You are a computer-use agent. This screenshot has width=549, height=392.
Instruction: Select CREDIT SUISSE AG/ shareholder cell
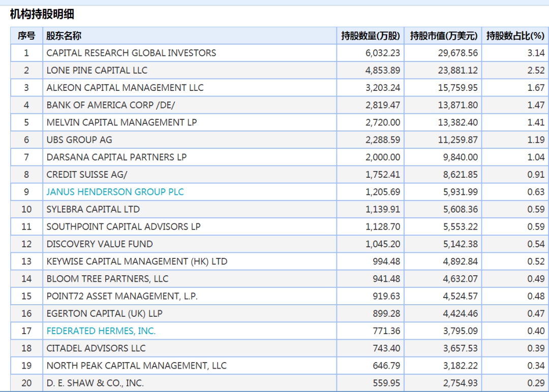coord(87,175)
